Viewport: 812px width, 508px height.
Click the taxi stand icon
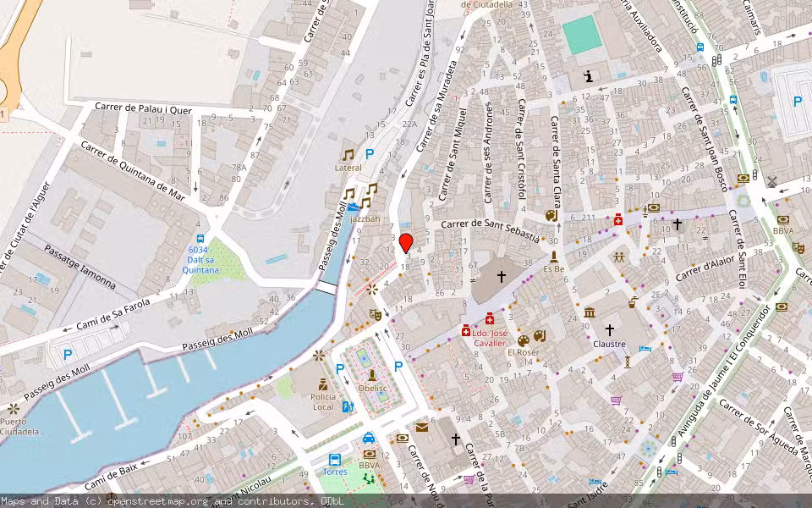pos(369,438)
